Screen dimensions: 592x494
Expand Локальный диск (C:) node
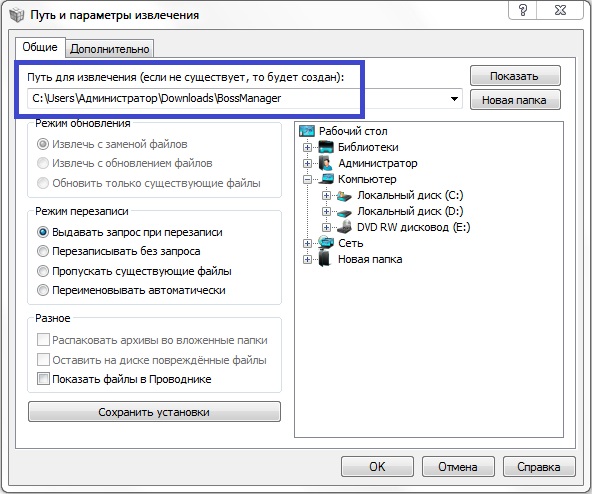(327, 196)
